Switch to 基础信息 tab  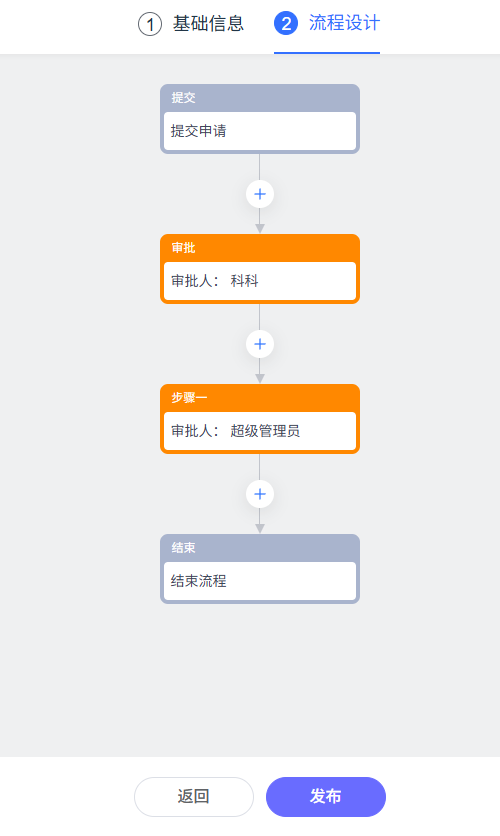[208, 24]
